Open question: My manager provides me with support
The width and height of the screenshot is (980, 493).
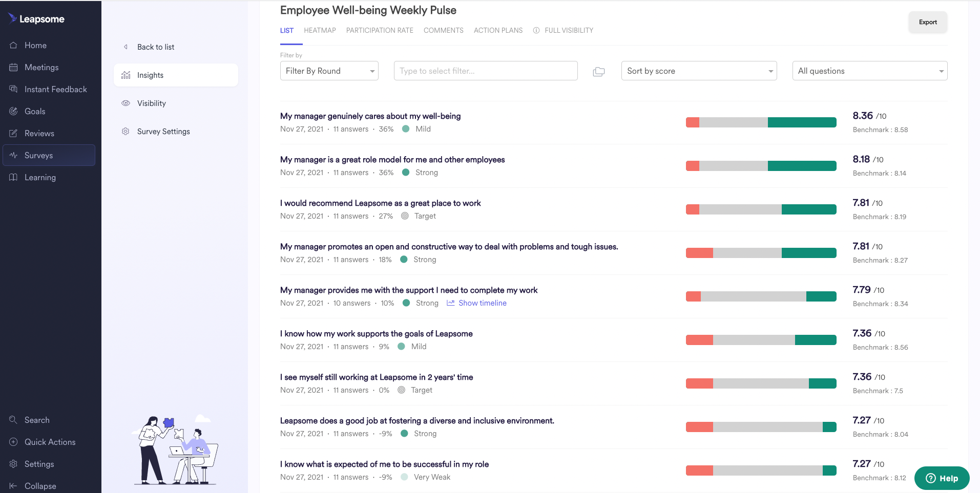pos(409,290)
